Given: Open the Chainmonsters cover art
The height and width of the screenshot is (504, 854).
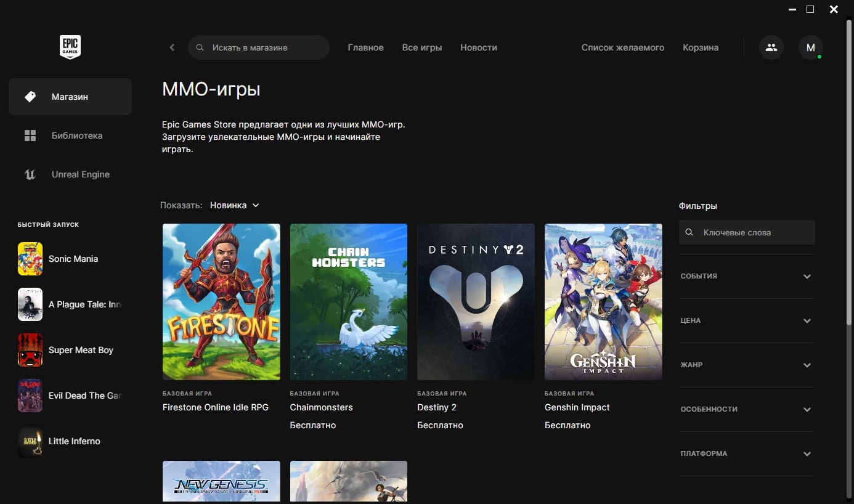Looking at the screenshot, I should (x=349, y=302).
